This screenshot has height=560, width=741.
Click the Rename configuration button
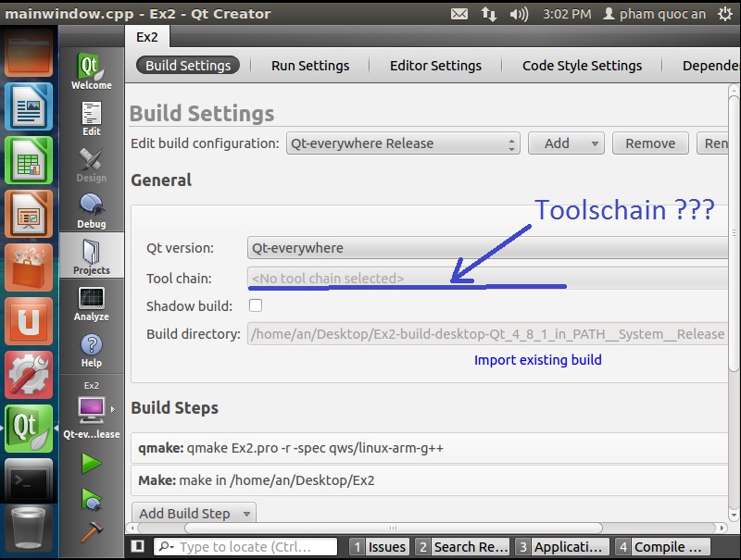(x=713, y=143)
